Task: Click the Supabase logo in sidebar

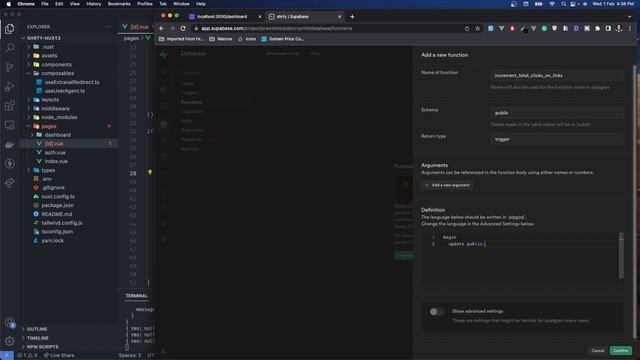Action: (x=164, y=54)
